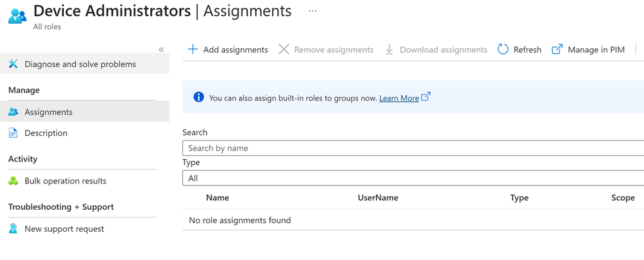This screenshot has width=644, height=260.
Task: Click the Diagnose and solve problems wrench icon
Action: pos(14,64)
